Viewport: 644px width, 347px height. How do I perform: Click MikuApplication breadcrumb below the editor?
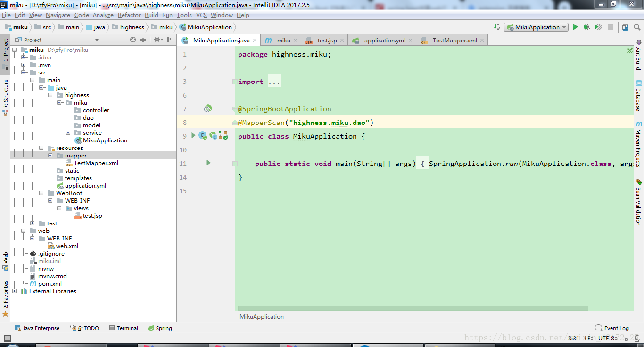(x=262, y=317)
